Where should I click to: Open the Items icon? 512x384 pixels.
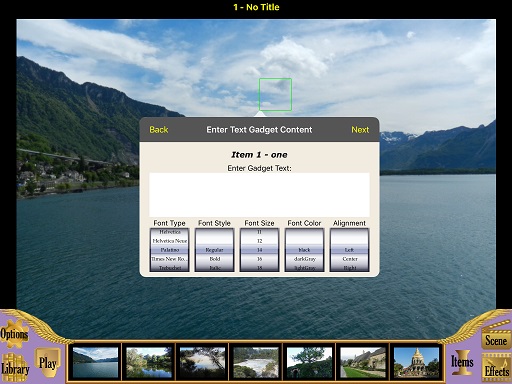pyautogui.click(x=462, y=362)
